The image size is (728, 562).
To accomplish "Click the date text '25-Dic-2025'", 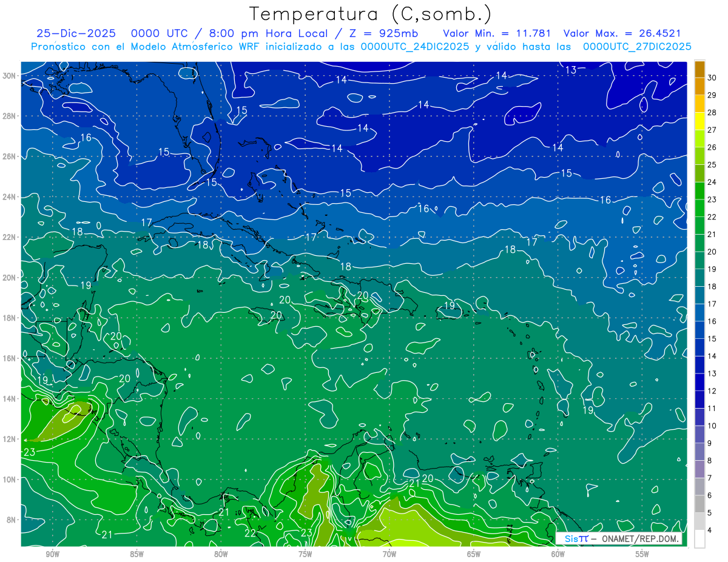I will [76, 33].
